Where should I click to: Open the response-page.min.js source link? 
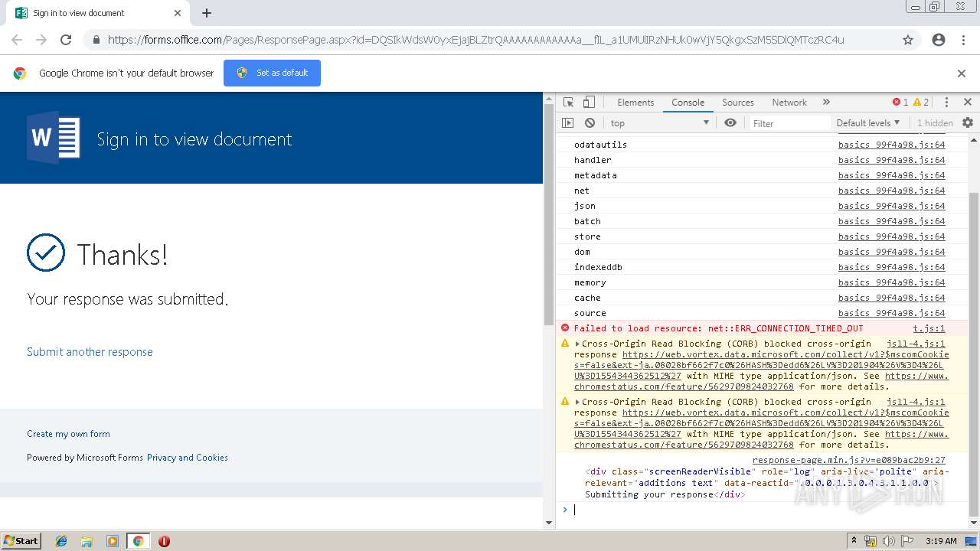(848, 460)
